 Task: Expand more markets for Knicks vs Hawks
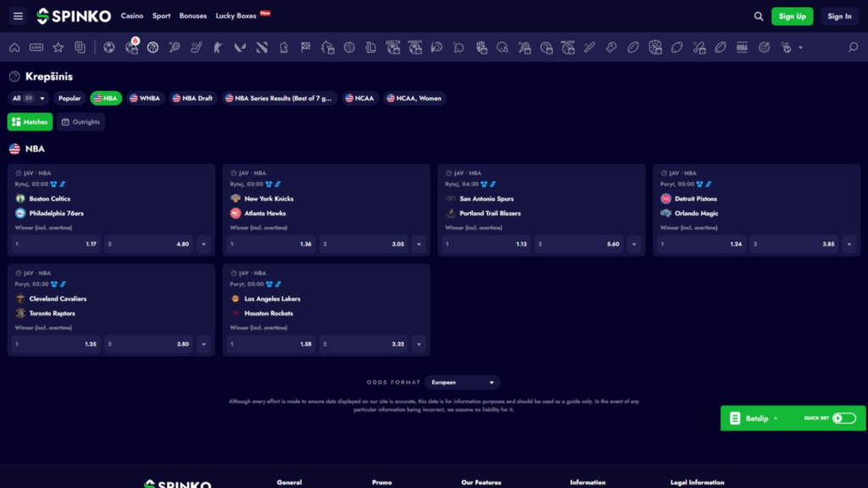click(419, 244)
